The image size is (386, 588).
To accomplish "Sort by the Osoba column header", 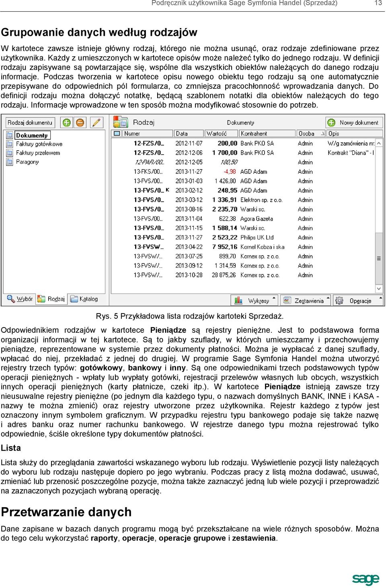I will click(311, 133).
